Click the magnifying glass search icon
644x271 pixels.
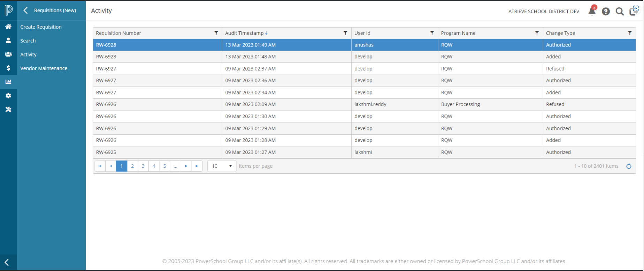click(x=620, y=12)
